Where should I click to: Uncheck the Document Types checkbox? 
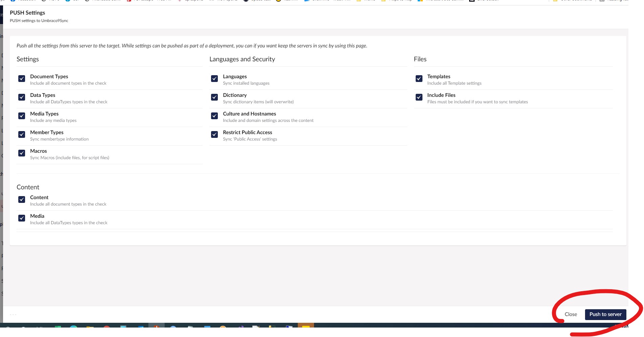pyautogui.click(x=22, y=79)
